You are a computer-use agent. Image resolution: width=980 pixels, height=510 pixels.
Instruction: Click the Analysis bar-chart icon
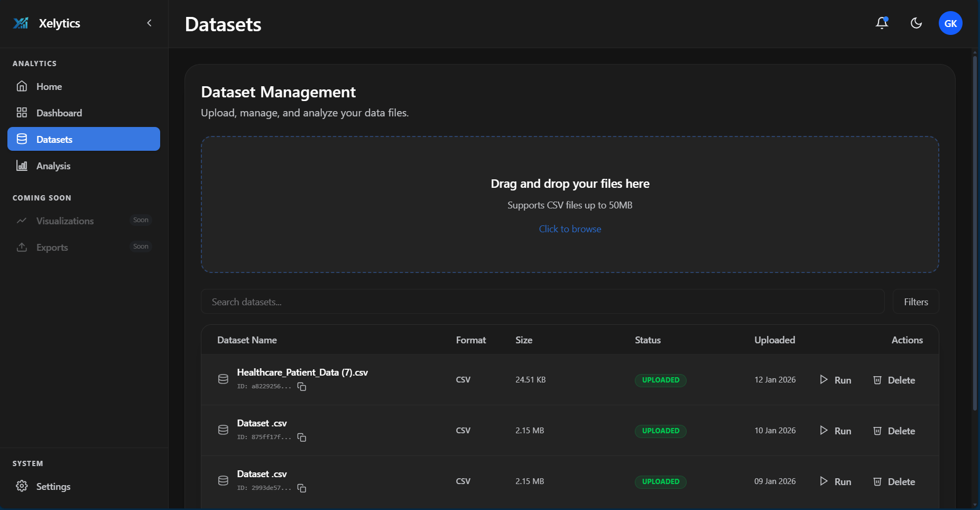(22, 165)
